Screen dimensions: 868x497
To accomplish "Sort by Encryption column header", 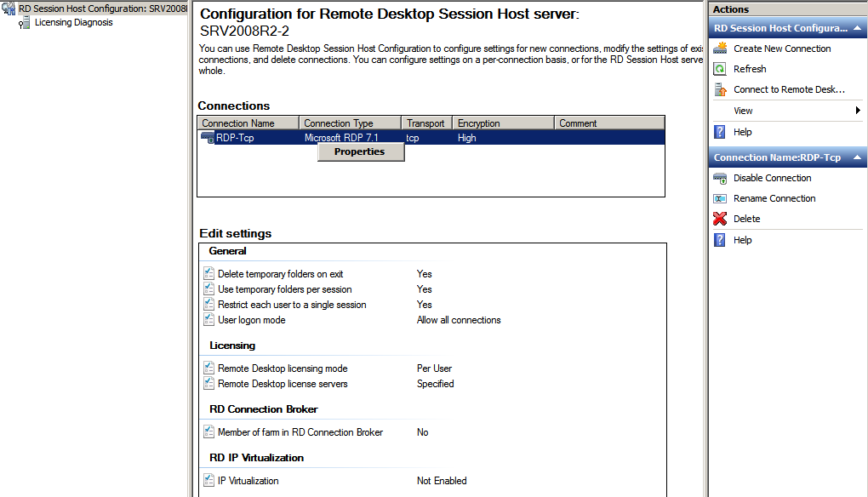I will click(x=503, y=123).
